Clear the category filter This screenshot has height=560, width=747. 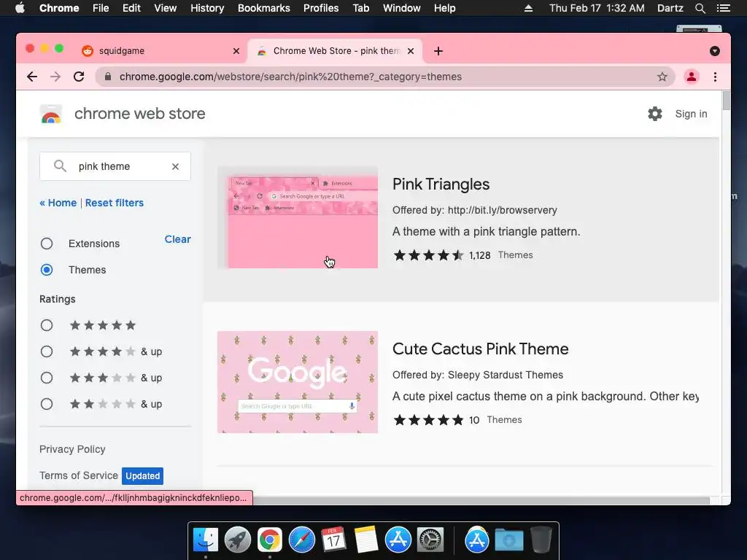(178, 239)
